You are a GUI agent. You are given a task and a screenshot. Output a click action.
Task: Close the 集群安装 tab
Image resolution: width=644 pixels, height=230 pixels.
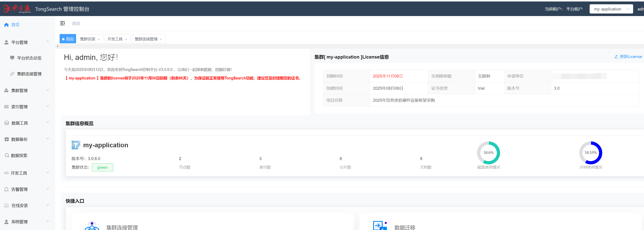(x=99, y=39)
